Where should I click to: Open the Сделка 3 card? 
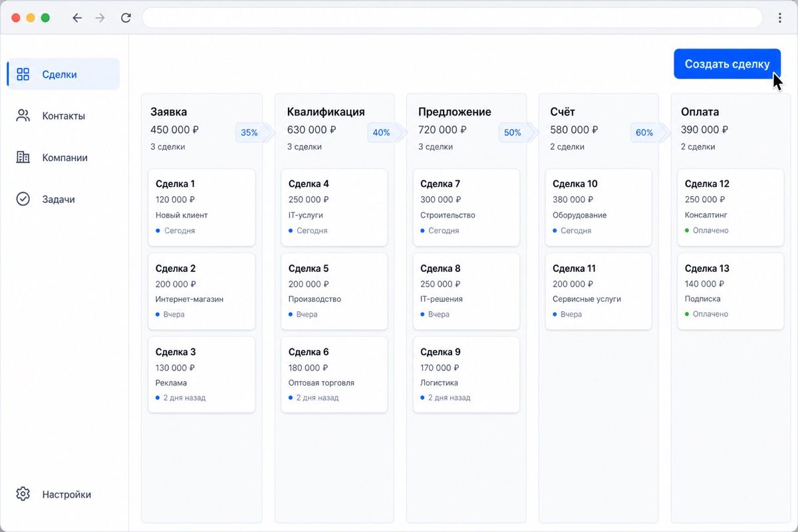coord(201,374)
